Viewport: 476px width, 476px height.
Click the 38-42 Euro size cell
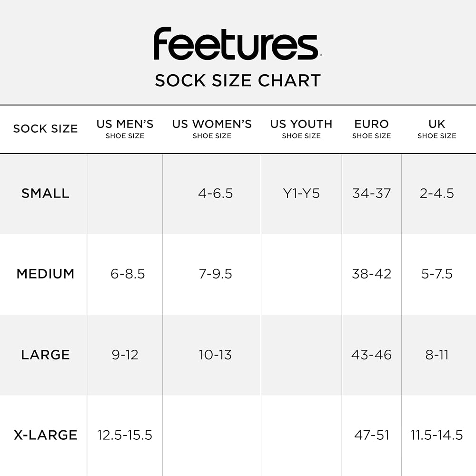(371, 274)
